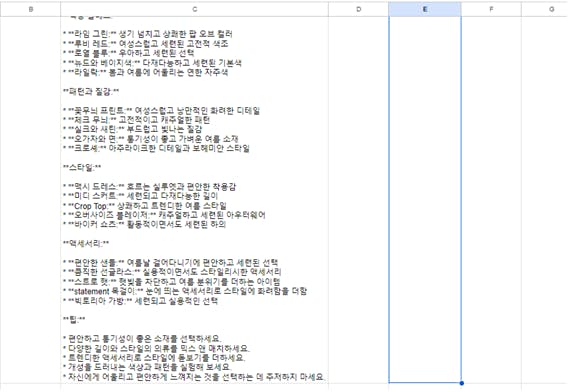Image resolution: width=569 pixels, height=392 pixels.
Task: Click the empty cell in column D
Action: (x=359, y=200)
